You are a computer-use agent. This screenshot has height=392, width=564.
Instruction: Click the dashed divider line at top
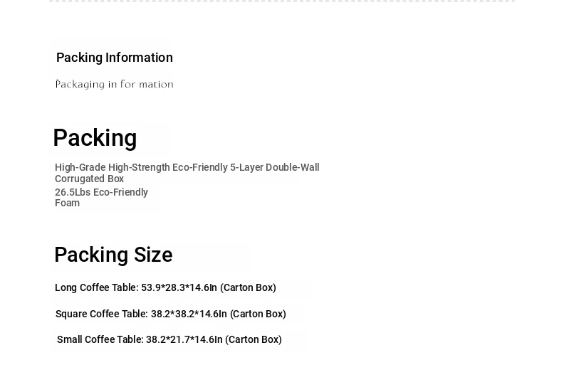coord(282,1)
